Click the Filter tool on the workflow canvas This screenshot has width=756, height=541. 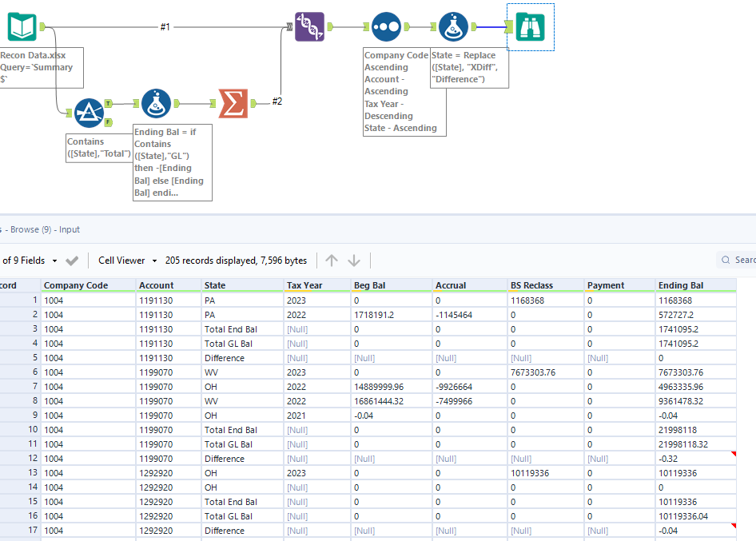point(90,112)
